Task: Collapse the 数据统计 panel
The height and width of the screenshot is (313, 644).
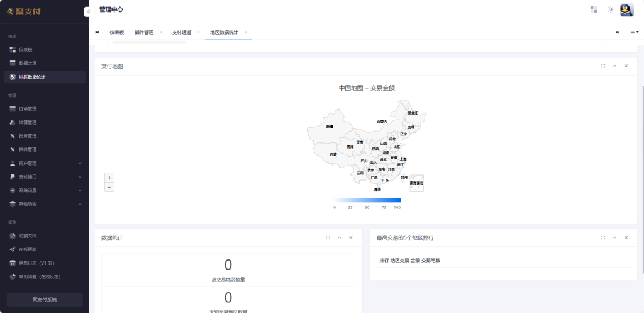Action: tap(339, 237)
